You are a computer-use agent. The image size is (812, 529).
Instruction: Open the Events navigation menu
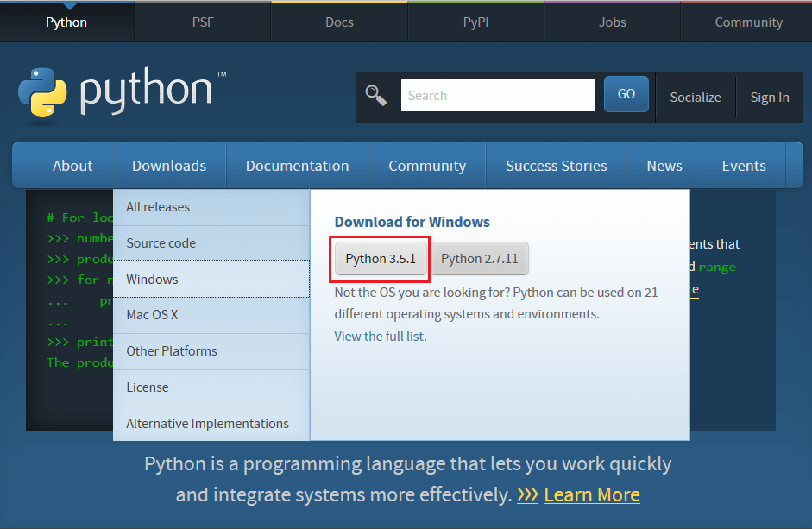click(744, 166)
